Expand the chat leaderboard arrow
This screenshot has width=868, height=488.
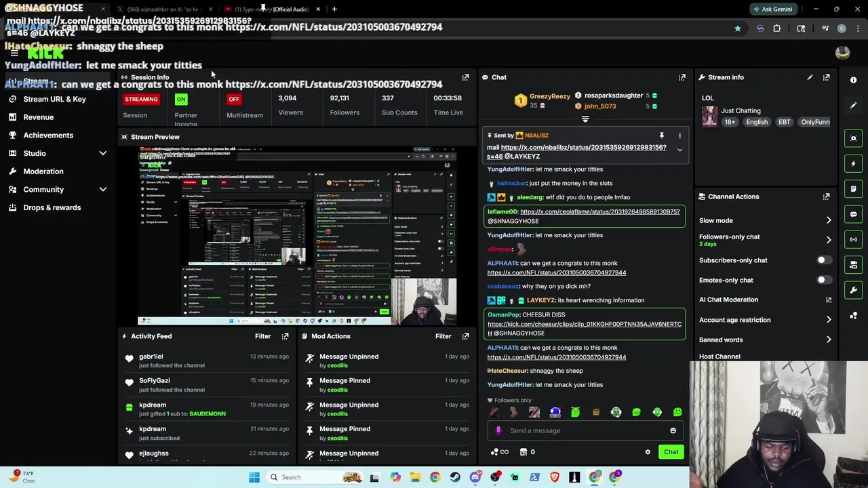[x=585, y=119]
